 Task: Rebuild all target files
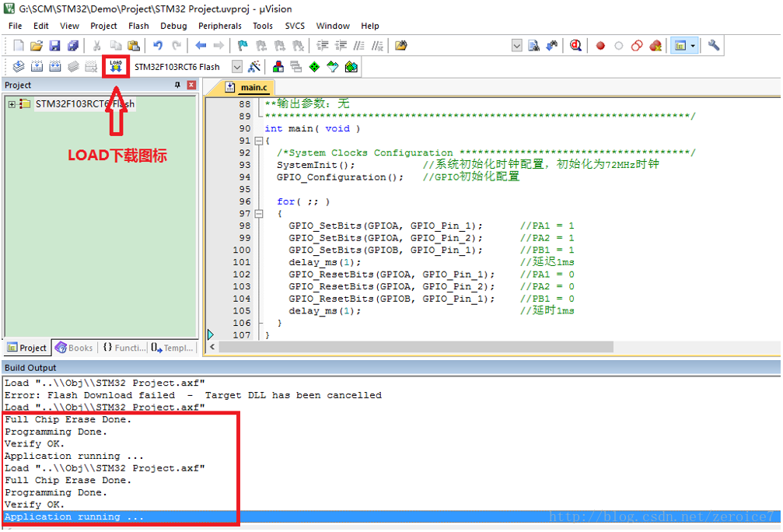55,66
